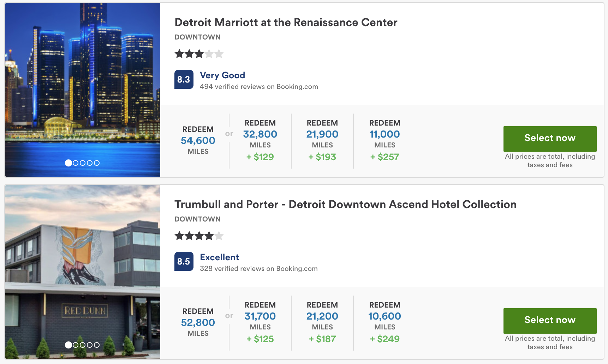Click DOWNTOWN label under Detroit Marriott

click(x=197, y=37)
